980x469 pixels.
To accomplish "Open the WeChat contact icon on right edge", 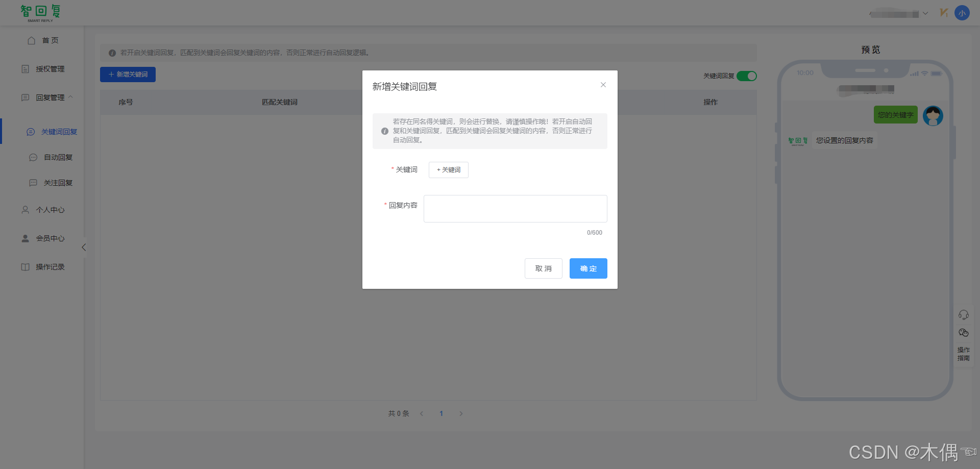I will tap(964, 333).
